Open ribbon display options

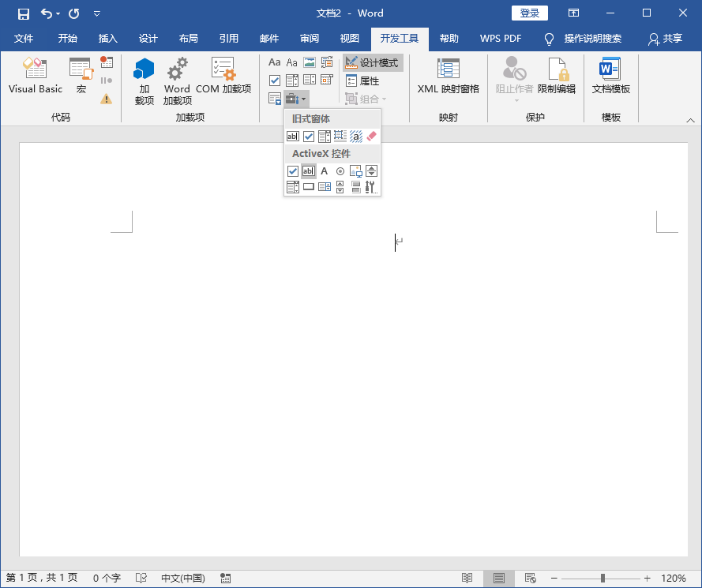(573, 13)
